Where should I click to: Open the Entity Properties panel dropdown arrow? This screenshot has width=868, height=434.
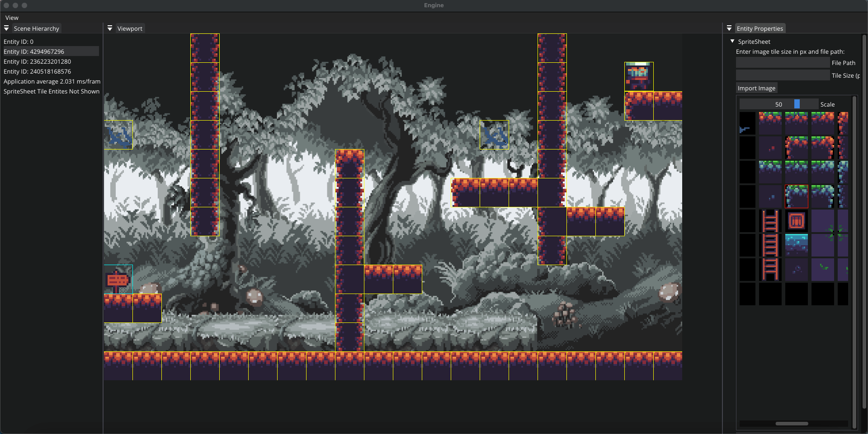pyautogui.click(x=729, y=28)
